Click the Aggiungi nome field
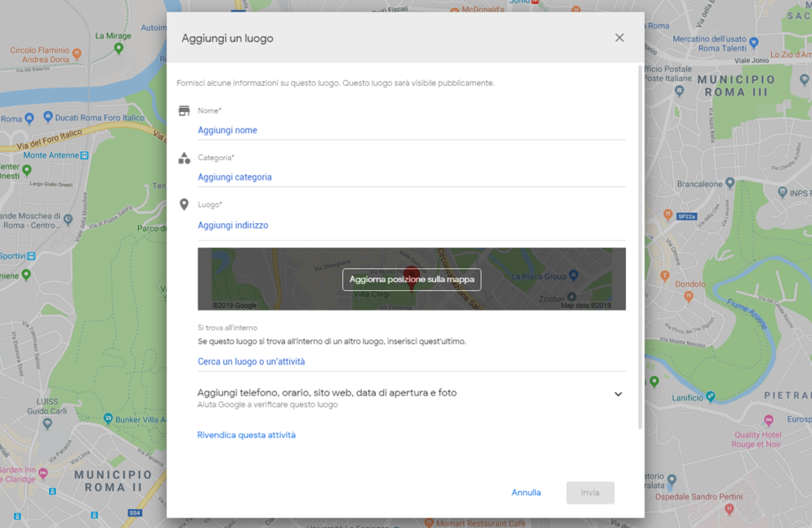The height and width of the screenshot is (528, 812). click(412, 130)
